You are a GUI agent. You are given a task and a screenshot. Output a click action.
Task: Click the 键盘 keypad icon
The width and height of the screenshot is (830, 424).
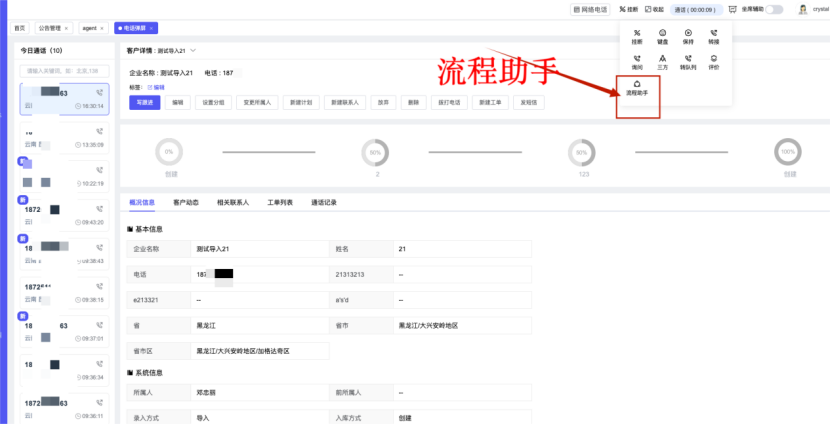pyautogui.click(x=662, y=35)
